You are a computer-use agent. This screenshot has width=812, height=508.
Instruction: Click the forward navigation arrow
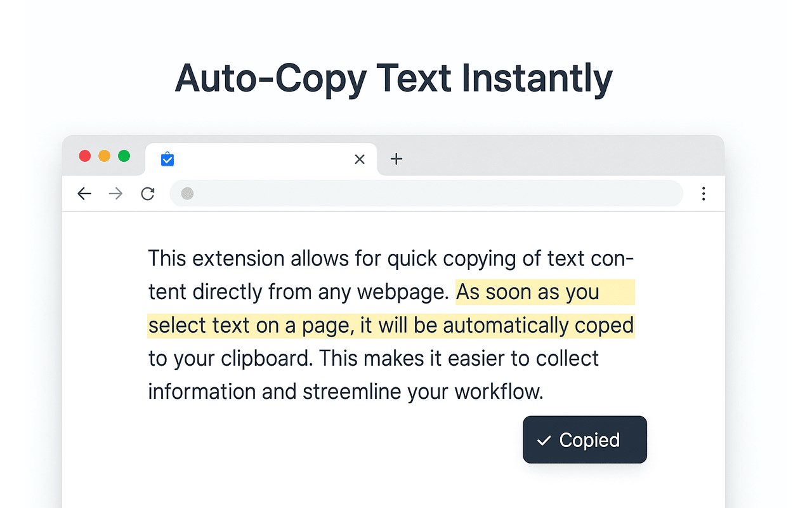[115, 194]
